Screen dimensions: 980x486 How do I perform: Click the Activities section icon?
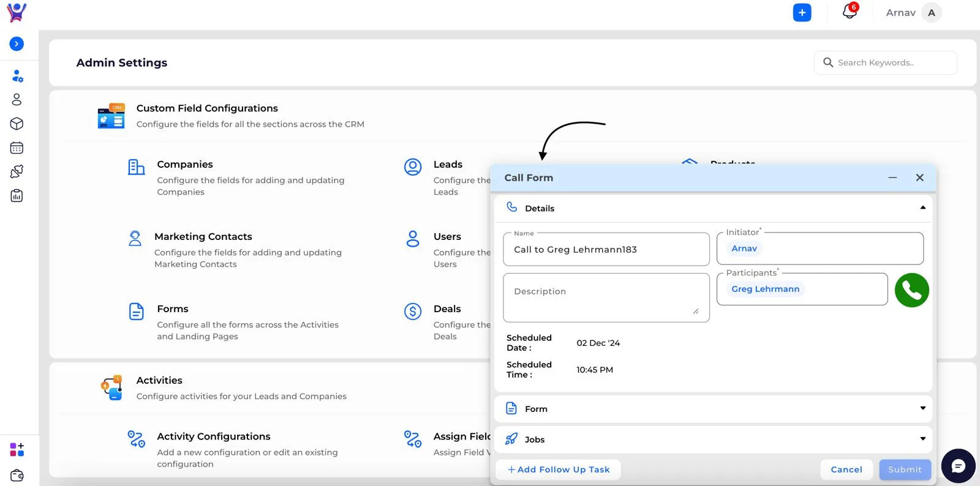(111, 388)
